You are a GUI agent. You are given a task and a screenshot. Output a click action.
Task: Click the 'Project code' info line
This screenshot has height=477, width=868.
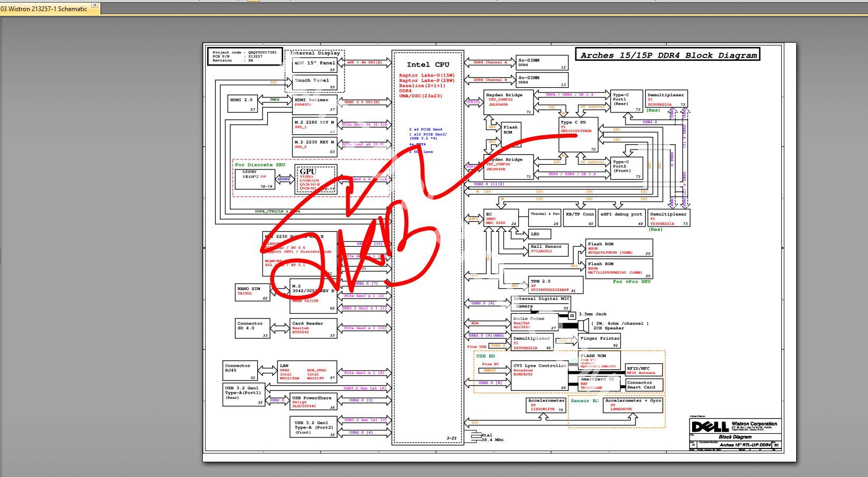click(244, 52)
